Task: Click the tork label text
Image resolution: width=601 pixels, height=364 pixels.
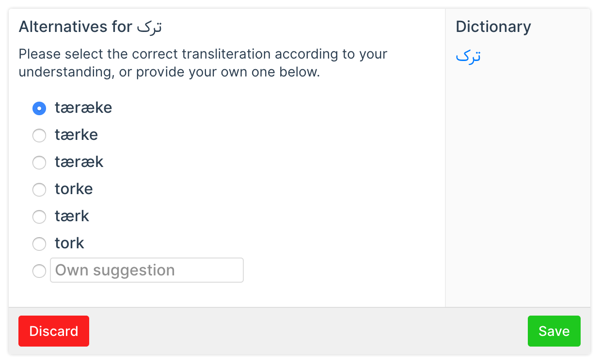Action: [x=69, y=243]
